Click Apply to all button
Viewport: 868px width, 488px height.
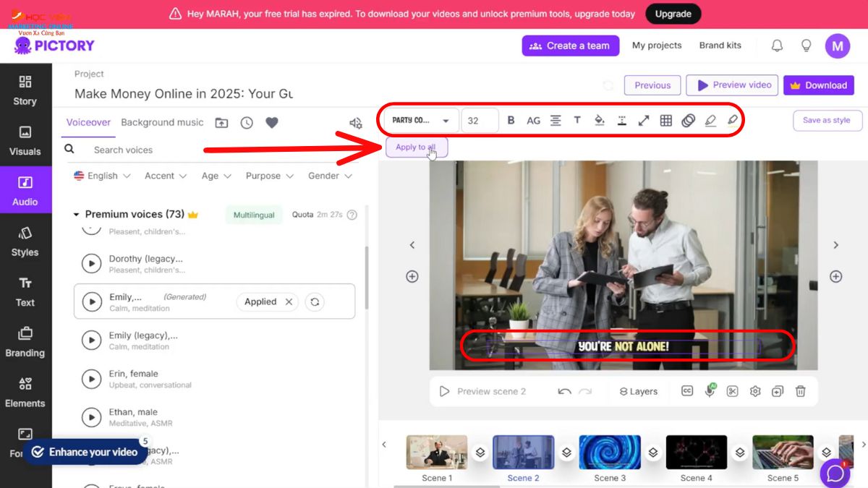click(x=416, y=147)
